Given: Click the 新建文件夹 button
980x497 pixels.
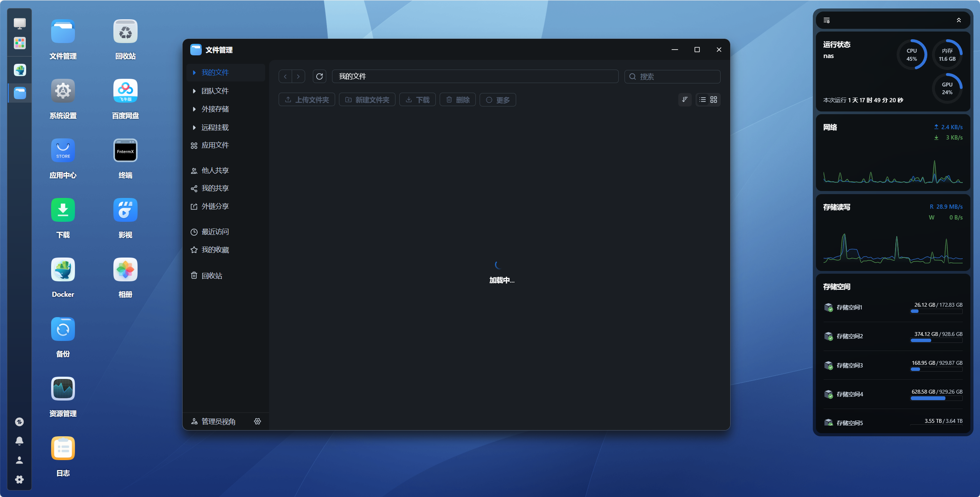Looking at the screenshot, I should (x=367, y=100).
